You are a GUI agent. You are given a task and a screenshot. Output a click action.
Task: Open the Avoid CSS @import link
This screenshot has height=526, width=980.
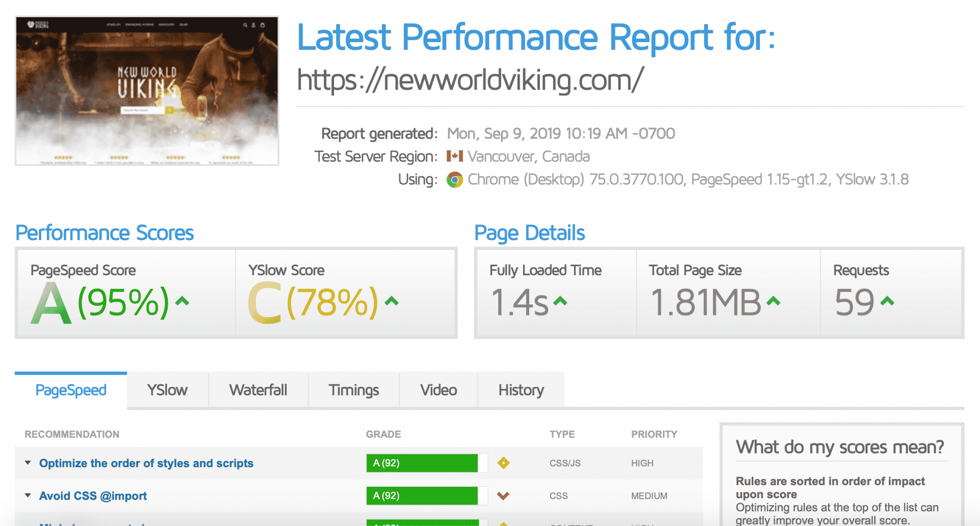(x=93, y=496)
